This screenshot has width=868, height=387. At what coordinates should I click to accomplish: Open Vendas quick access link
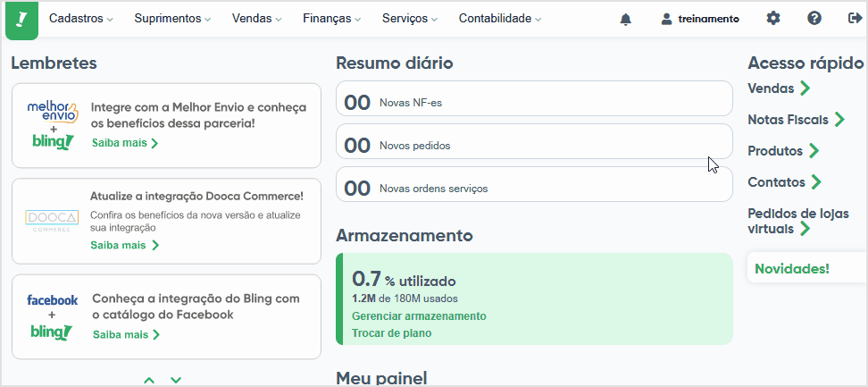click(x=771, y=88)
